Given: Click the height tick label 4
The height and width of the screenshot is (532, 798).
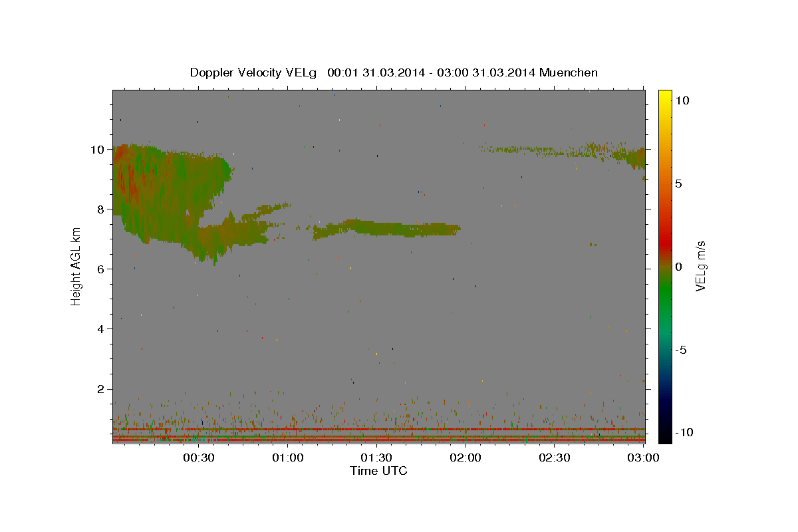Looking at the screenshot, I should 101,329.
